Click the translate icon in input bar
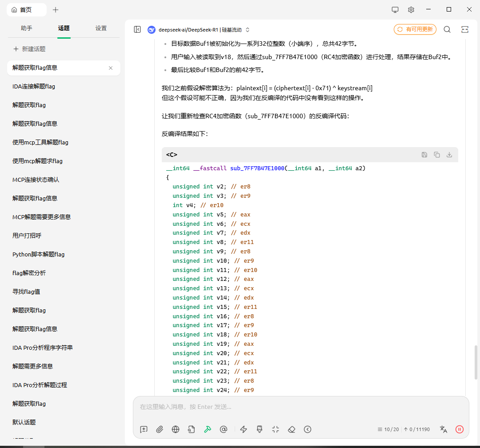The width and height of the screenshot is (480, 448). [443, 429]
